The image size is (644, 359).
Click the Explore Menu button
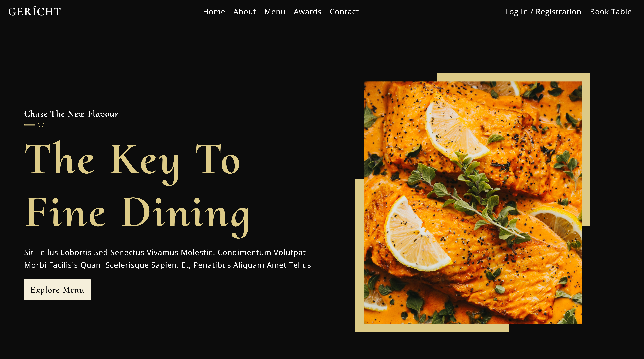pos(57,289)
